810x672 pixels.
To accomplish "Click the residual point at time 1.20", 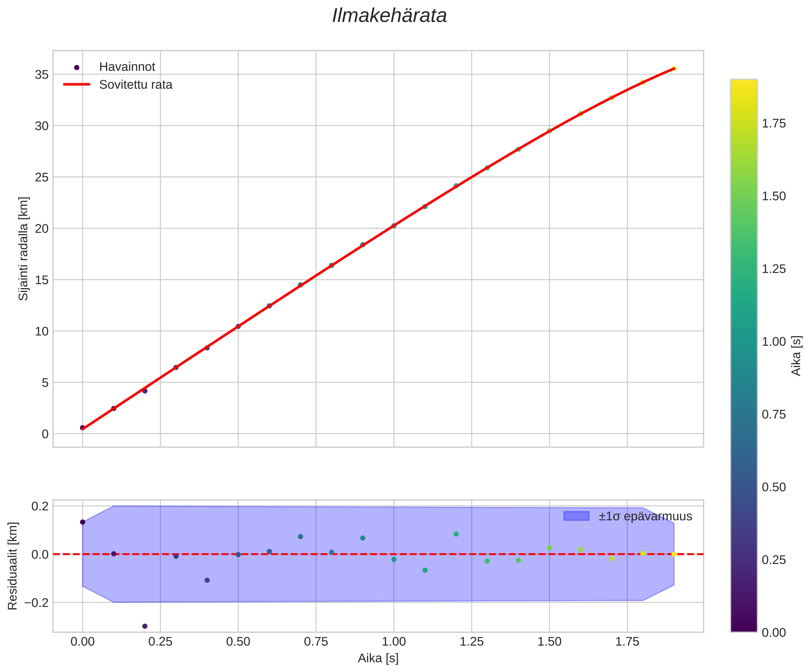I will 456,534.
